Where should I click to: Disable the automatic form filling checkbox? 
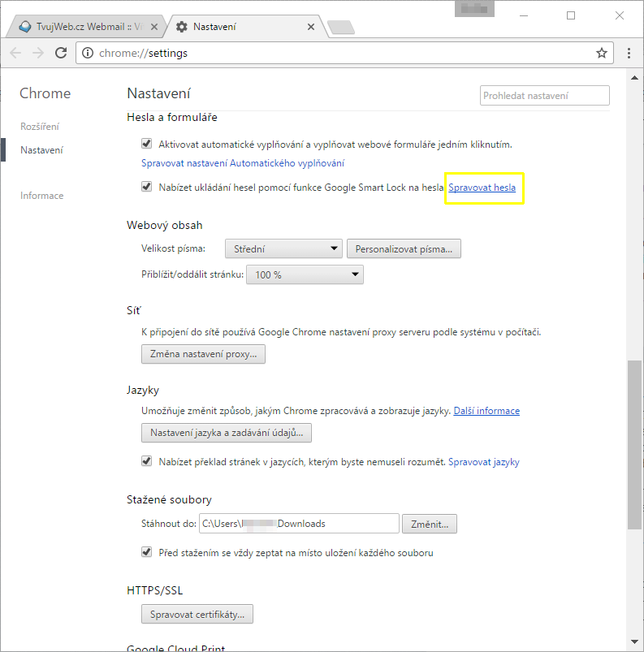pos(147,144)
